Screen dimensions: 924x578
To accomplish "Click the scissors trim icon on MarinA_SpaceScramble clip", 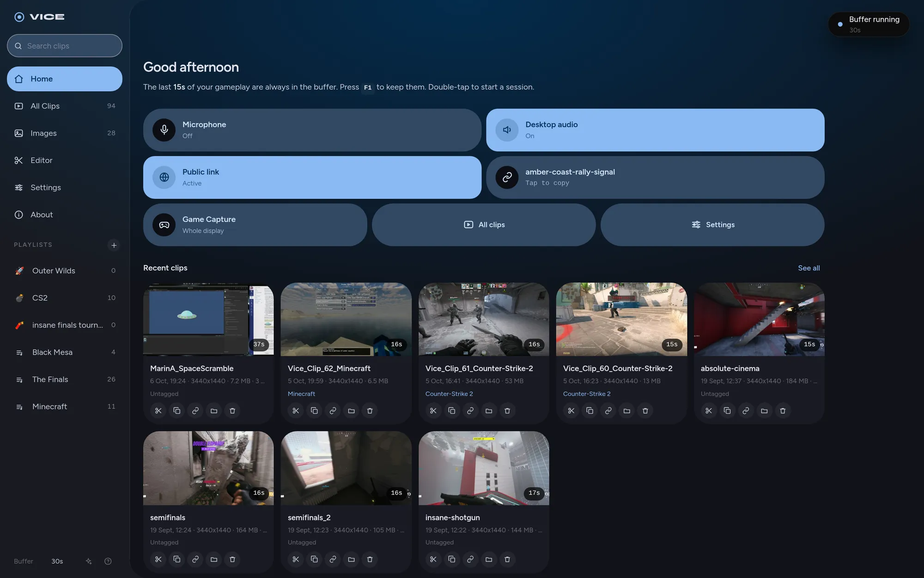I will click(158, 411).
